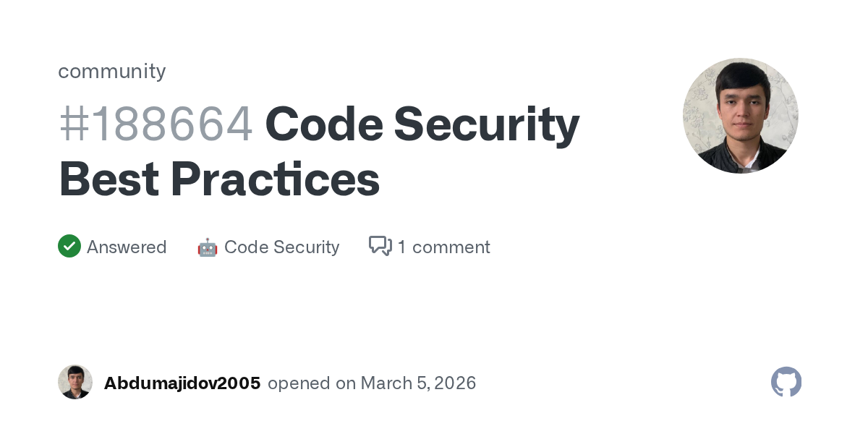Viewport: 868px width, 434px height.
Task: Select discussion number #188664
Action: 156,124
